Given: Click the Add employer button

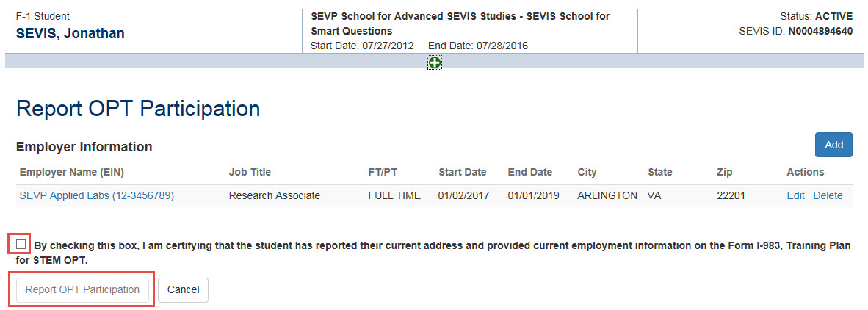Looking at the screenshot, I should click(833, 145).
